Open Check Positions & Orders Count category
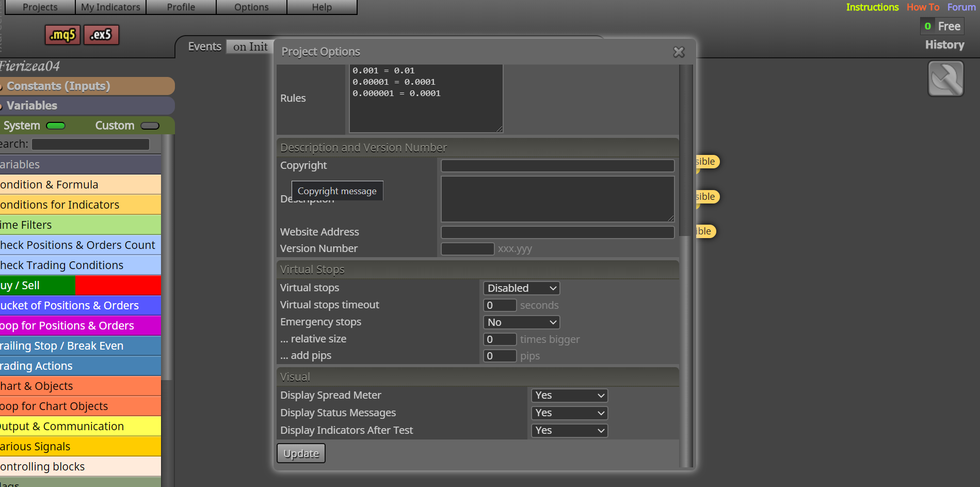This screenshot has width=980, height=487. point(81,245)
